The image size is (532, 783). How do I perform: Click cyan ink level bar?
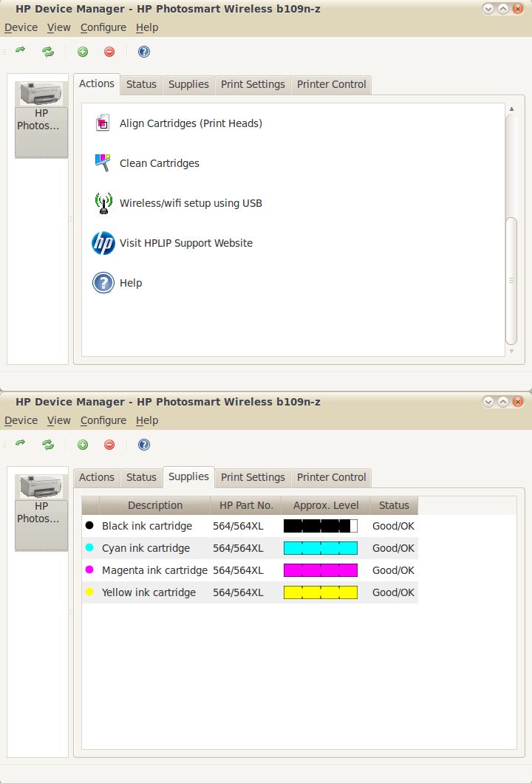pyautogui.click(x=321, y=548)
